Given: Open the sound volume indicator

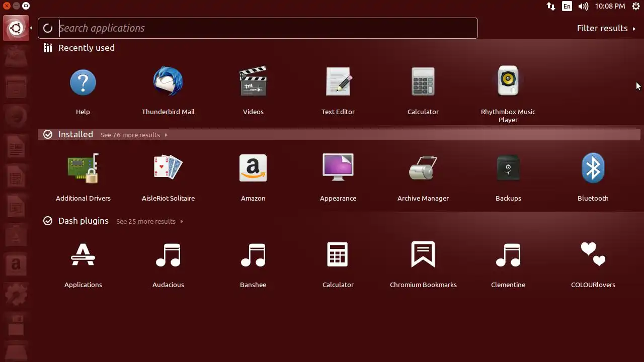Looking at the screenshot, I should tap(584, 7).
